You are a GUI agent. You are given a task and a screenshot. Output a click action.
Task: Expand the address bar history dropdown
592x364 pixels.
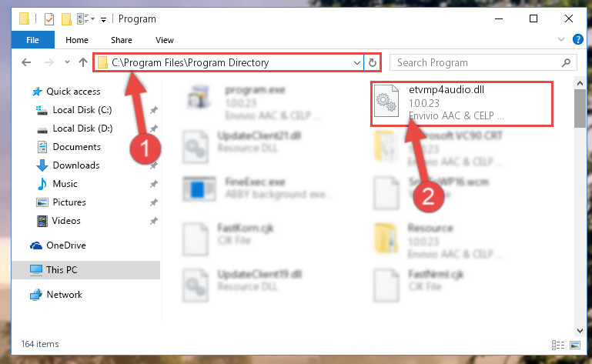[356, 62]
